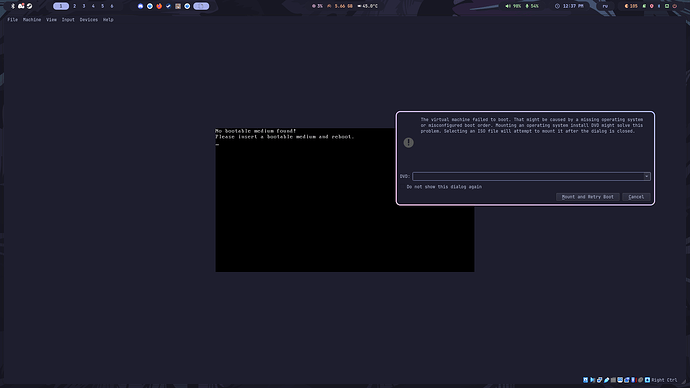
Task: Click the Discord tray icon with red badge
Action: point(21,6)
